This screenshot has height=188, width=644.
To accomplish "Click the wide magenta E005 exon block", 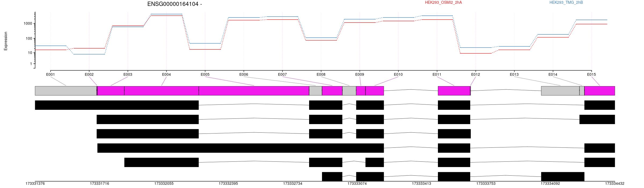I will coord(254,91).
